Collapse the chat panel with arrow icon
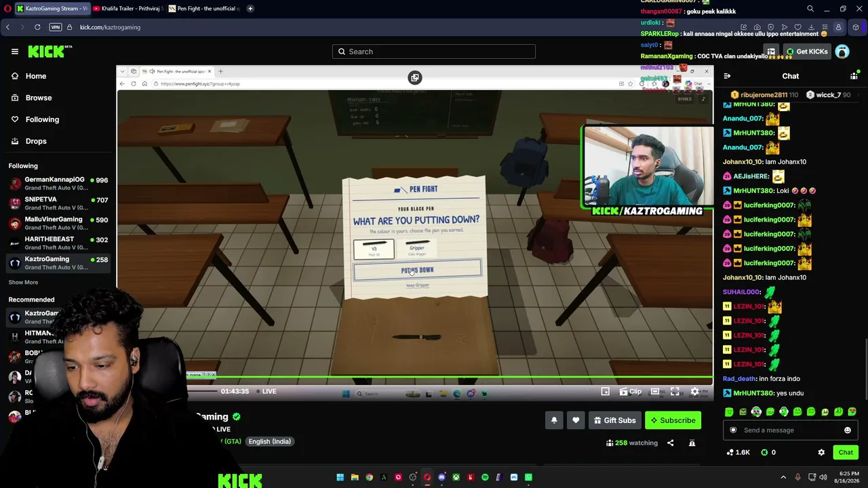The image size is (868, 488). [x=727, y=76]
